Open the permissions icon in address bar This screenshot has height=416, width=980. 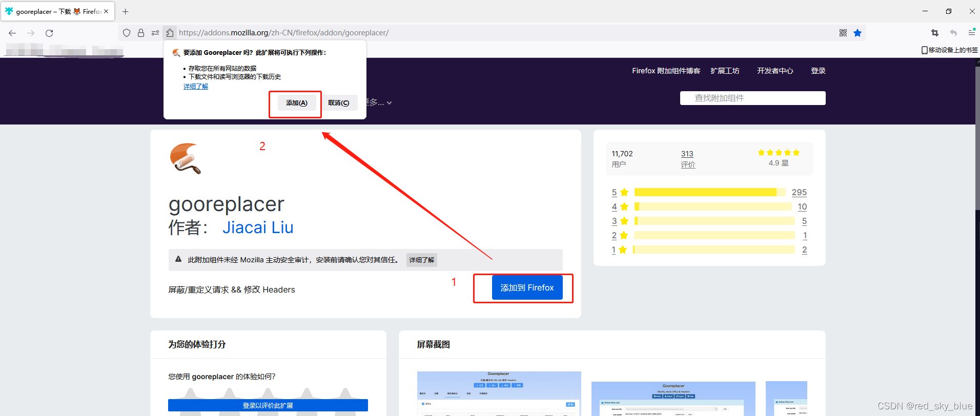[155, 33]
